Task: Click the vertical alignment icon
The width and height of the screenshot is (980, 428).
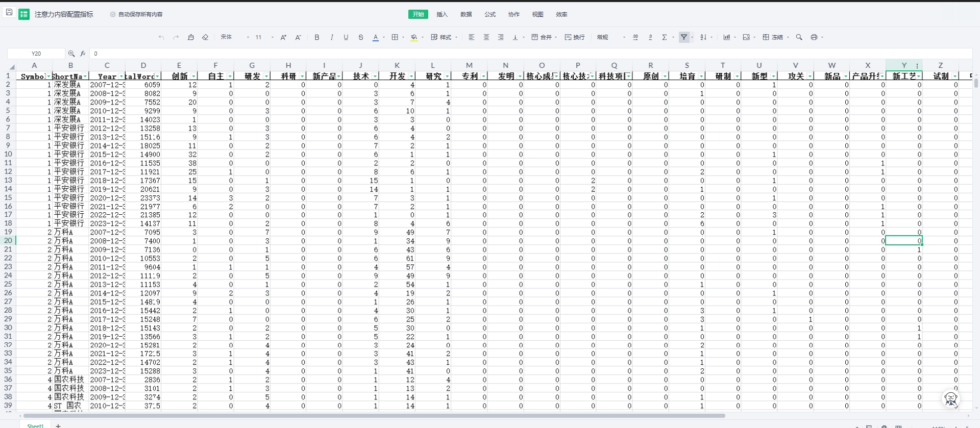Action: (x=515, y=37)
